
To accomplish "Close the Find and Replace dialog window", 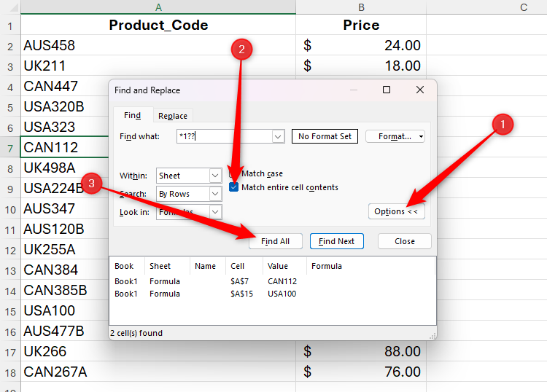I will point(420,90).
